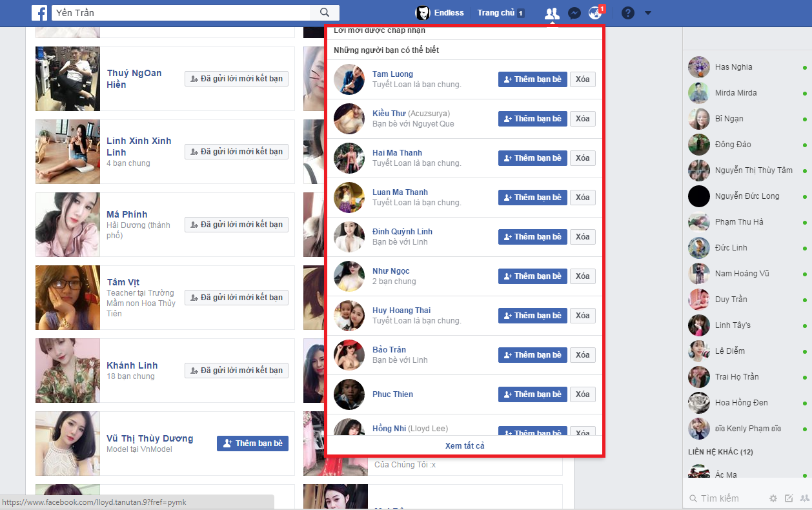Click the new message compose icon

789,498
